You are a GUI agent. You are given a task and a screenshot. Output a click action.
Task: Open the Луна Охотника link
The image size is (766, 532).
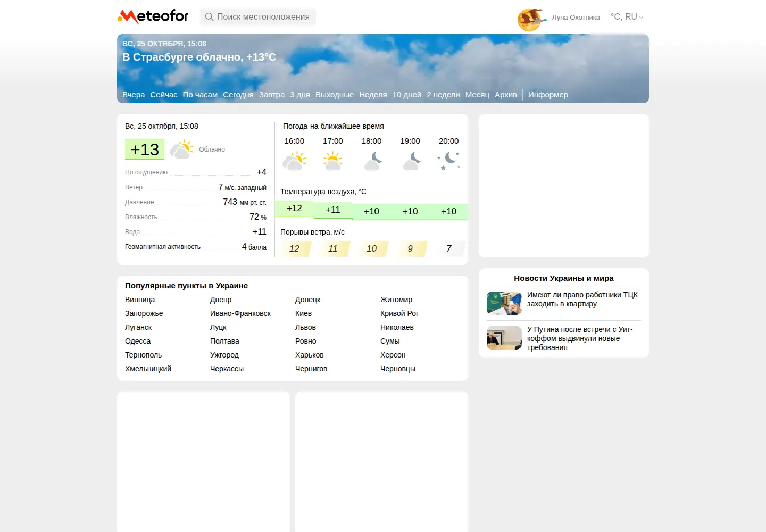click(x=576, y=18)
